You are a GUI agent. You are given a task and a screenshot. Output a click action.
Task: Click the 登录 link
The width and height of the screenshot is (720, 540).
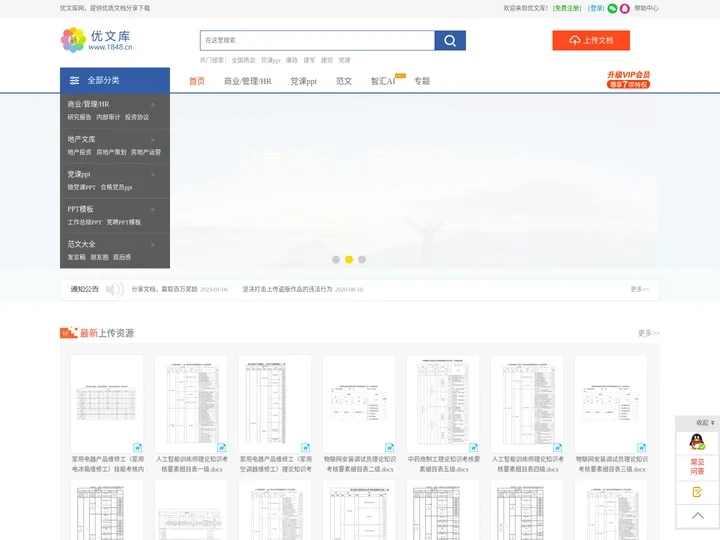coord(596,8)
